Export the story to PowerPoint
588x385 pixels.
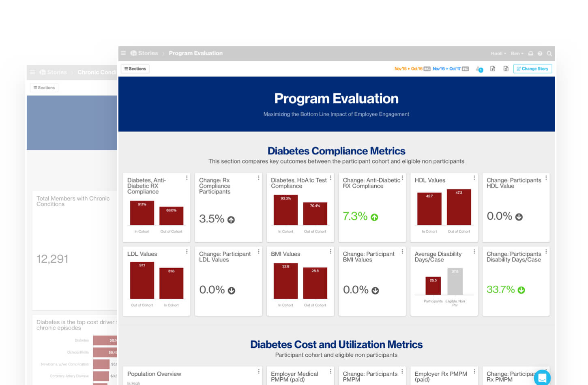[492, 68]
